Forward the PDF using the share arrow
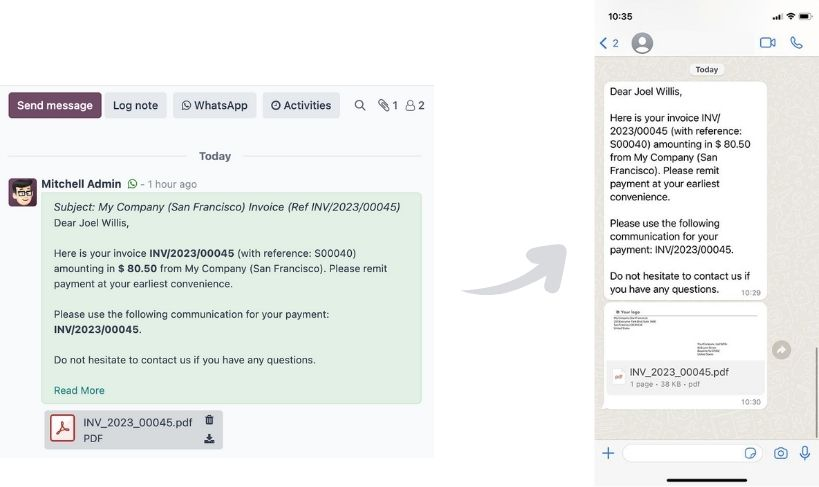This screenshot has height=487, width=819. [781, 350]
